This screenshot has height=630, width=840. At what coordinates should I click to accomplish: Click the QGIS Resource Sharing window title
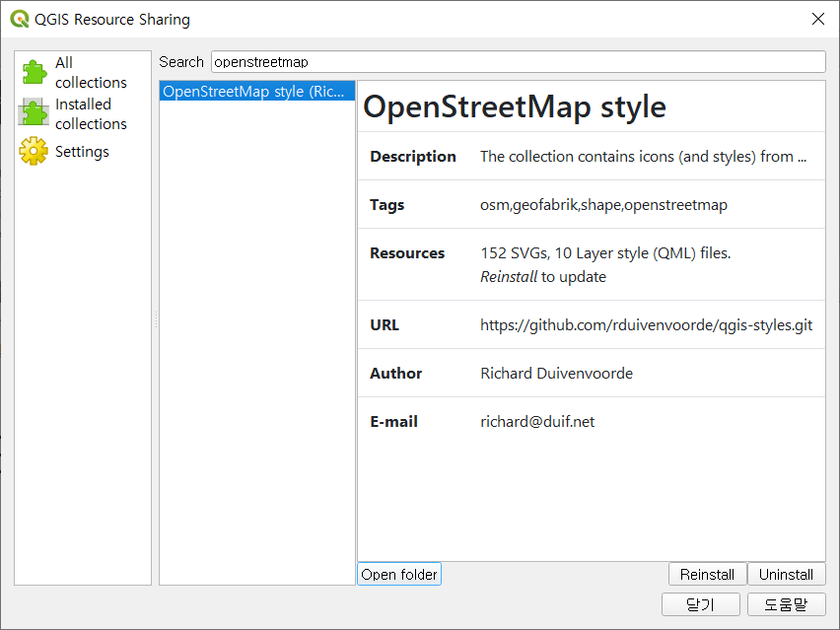(x=112, y=20)
